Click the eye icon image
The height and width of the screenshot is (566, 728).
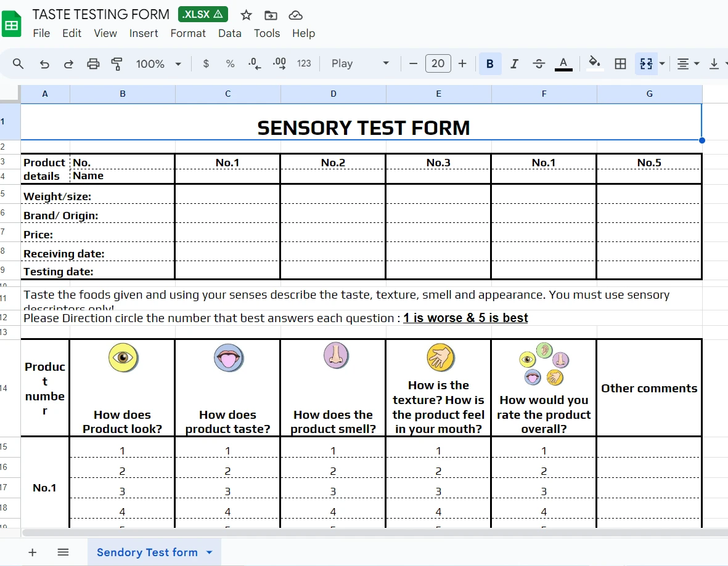(x=123, y=358)
